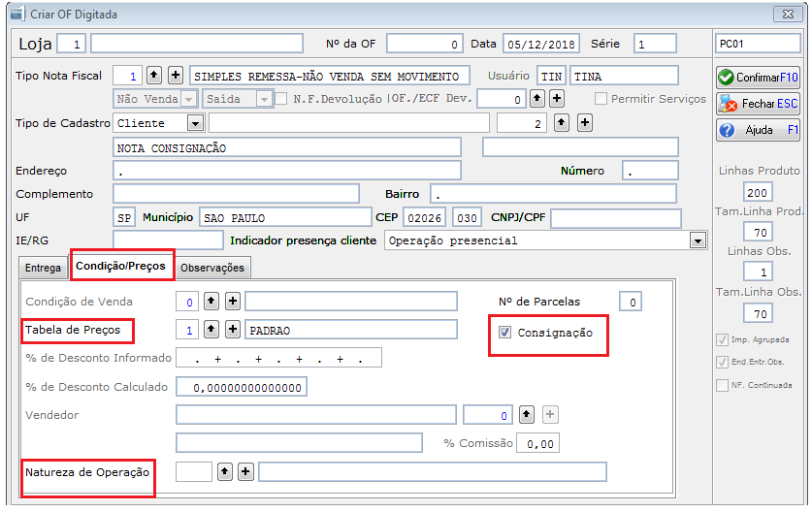Toggle the NF. Continuada checkbox

click(722, 385)
